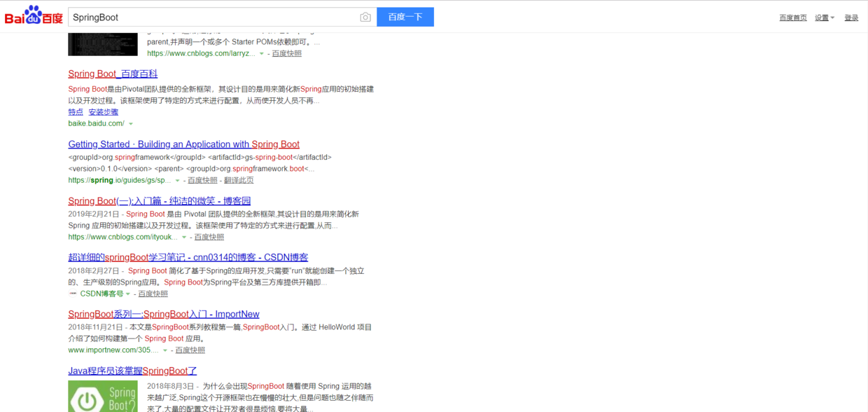The image size is (868, 412).
Task: Open 百度快照 for cnblogs larryz result
Action: pyautogui.click(x=287, y=53)
